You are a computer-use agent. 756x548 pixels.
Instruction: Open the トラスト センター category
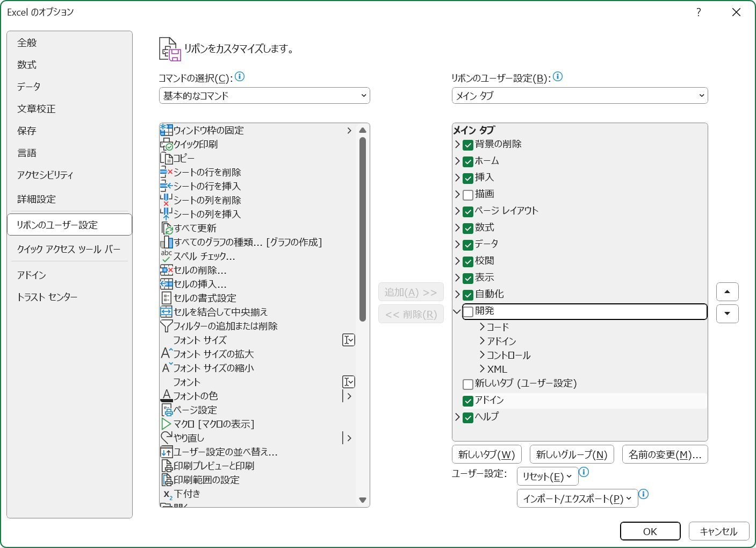click(69, 297)
